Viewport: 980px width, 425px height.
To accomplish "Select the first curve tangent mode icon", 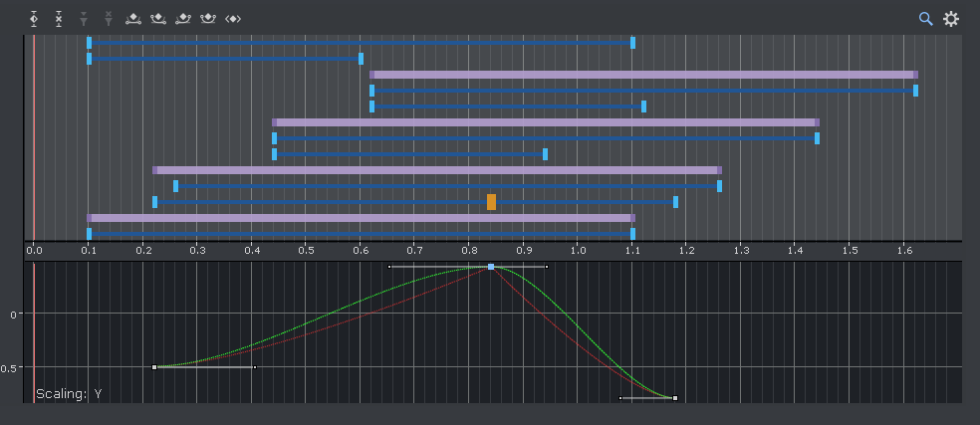I will [x=133, y=19].
